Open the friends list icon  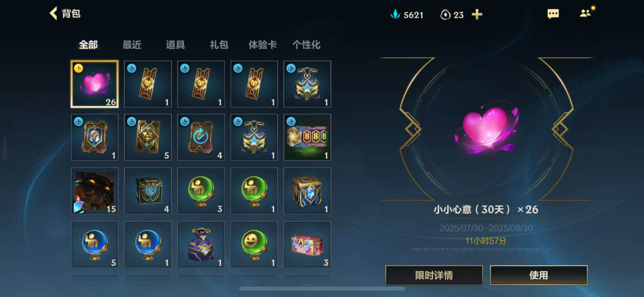point(585,13)
